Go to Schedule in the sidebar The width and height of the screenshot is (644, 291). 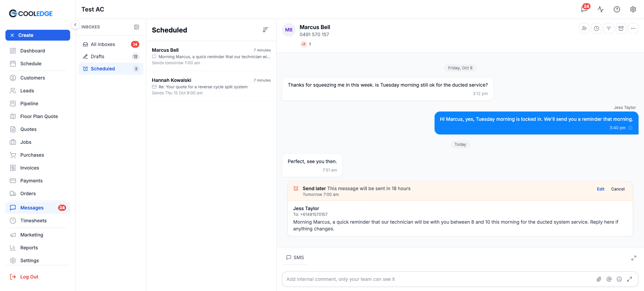[x=38, y=64]
